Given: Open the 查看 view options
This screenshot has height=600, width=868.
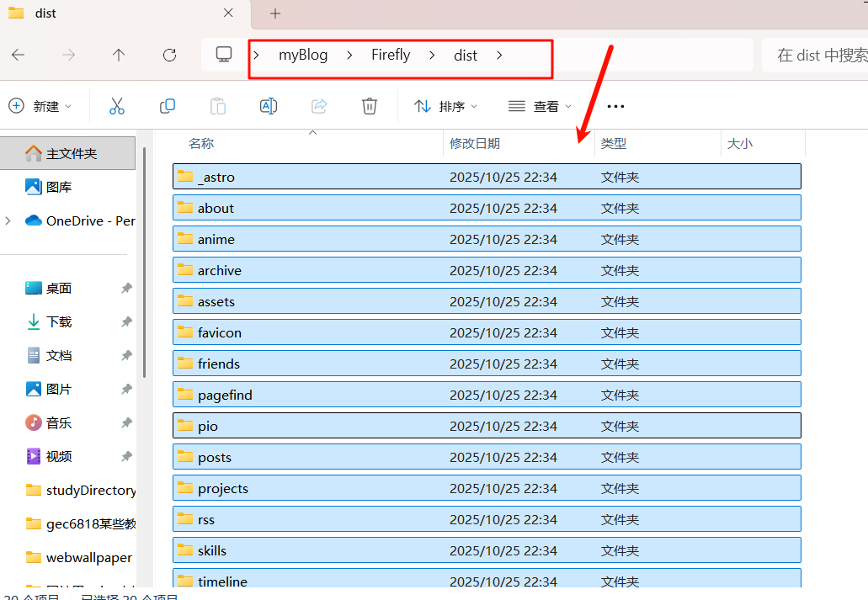Looking at the screenshot, I should click(x=539, y=106).
